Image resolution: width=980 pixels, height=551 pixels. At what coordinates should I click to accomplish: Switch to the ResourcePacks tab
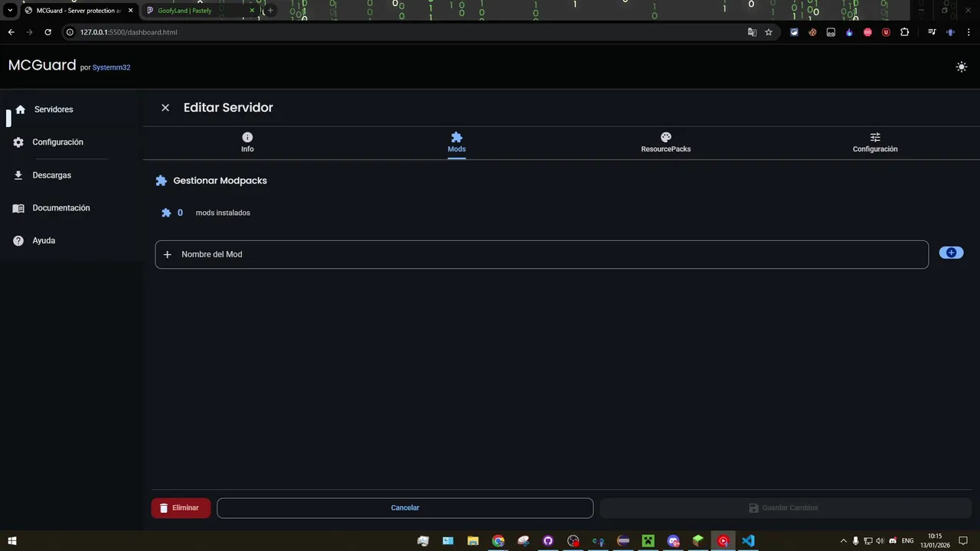pos(666,142)
